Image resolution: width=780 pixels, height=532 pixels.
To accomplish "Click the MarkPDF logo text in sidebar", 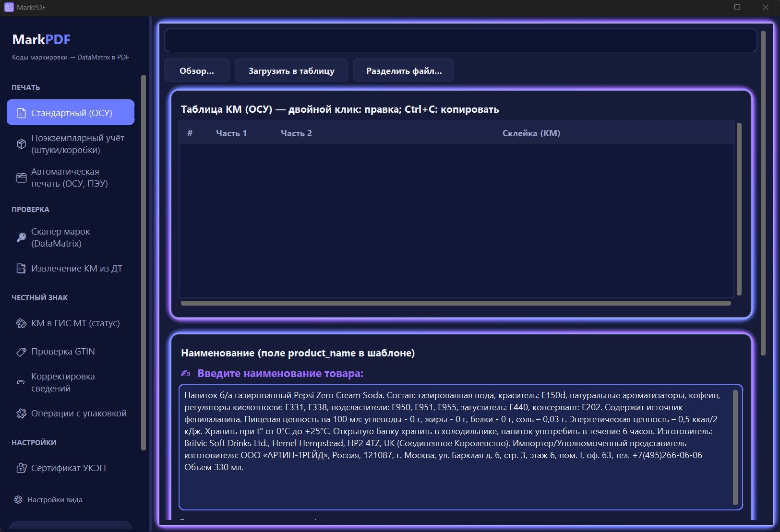I will pyautogui.click(x=41, y=39).
